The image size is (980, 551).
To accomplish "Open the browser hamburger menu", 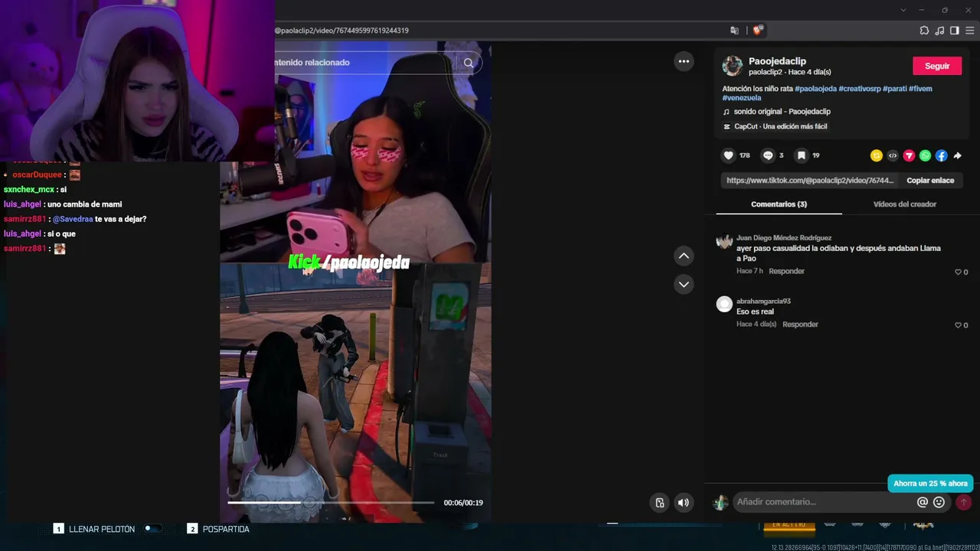I will click(969, 31).
